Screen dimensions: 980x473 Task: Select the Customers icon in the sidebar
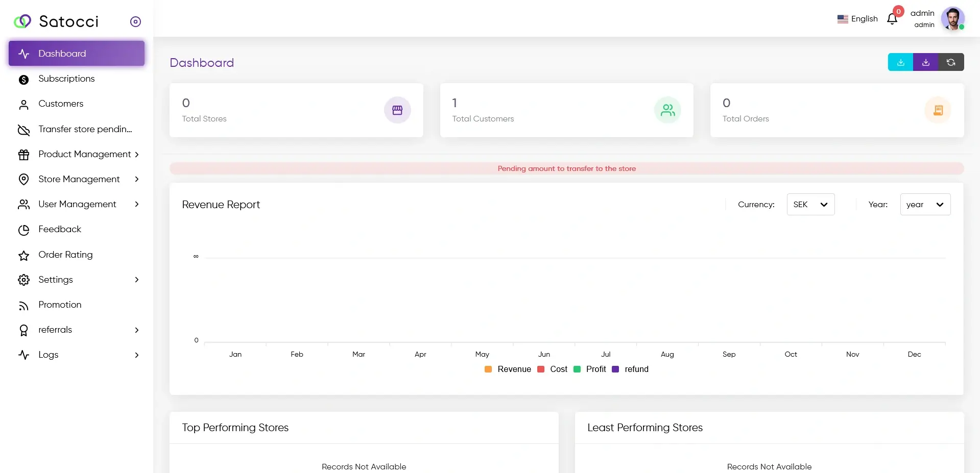pyautogui.click(x=24, y=104)
